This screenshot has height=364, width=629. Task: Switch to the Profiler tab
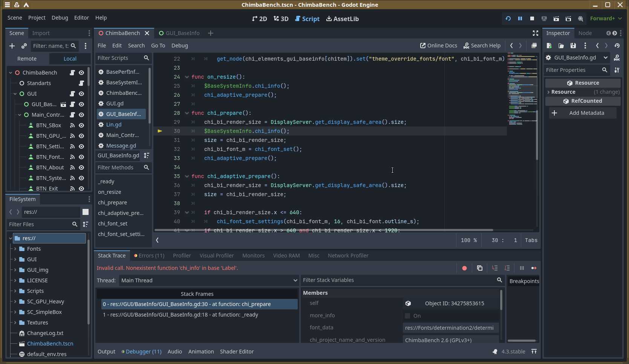tap(182, 256)
